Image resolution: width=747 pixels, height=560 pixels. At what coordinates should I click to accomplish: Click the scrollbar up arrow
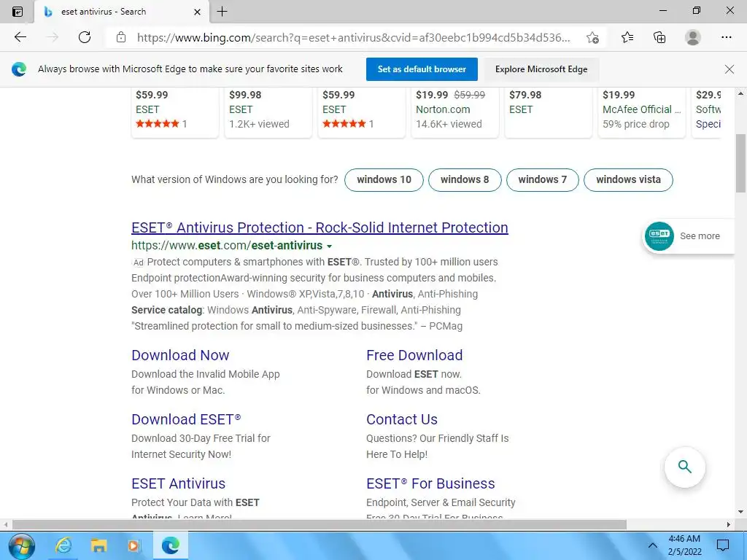click(740, 94)
